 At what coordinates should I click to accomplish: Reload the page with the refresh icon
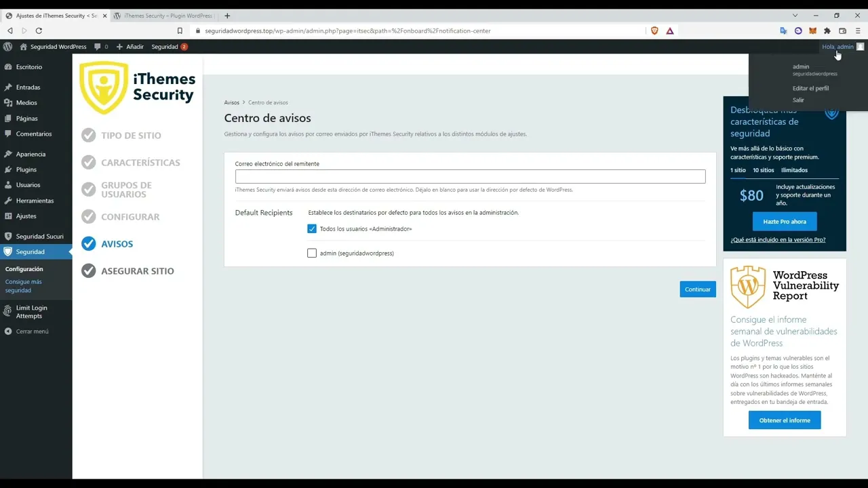[x=39, y=30]
